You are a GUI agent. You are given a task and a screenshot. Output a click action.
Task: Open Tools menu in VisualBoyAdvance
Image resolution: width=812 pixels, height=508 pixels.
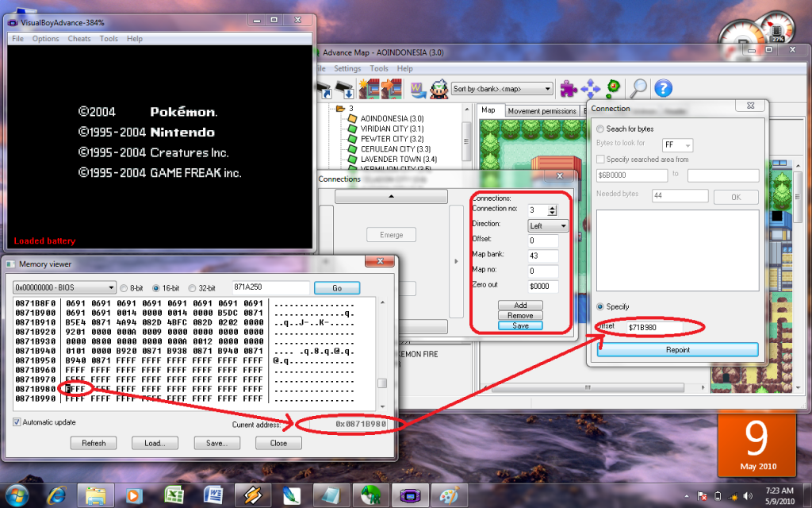[x=109, y=39]
